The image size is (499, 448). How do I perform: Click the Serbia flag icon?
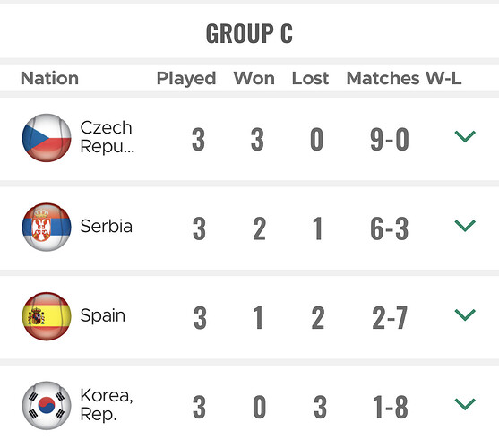click(x=47, y=227)
